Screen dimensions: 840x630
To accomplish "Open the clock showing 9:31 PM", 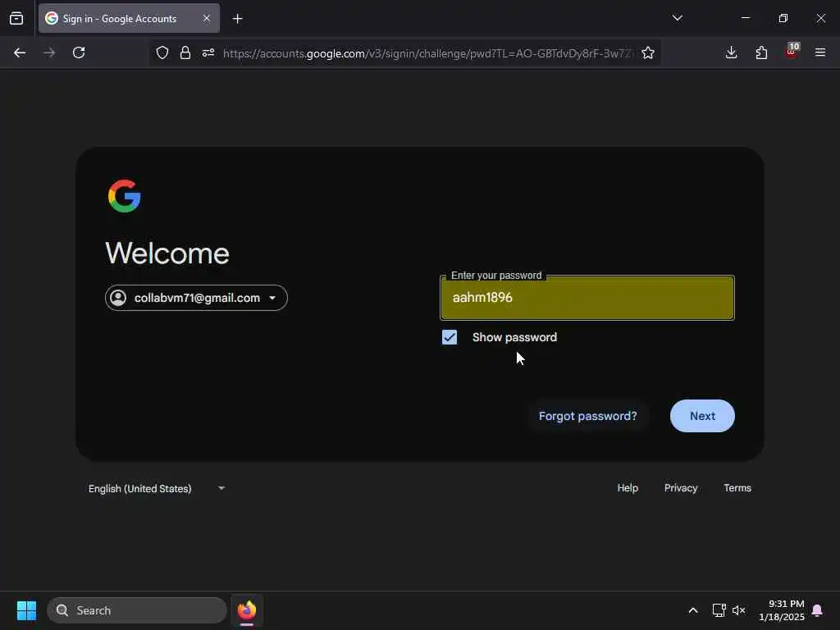I will (x=781, y=610).
